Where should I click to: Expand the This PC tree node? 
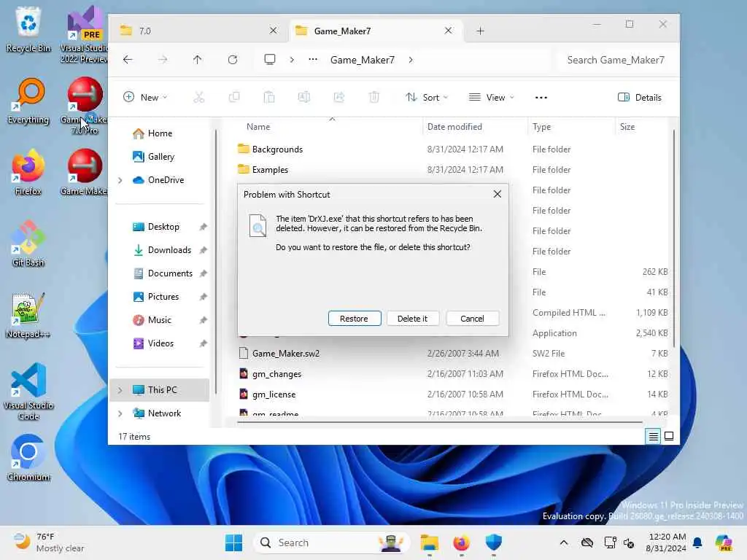120,390
